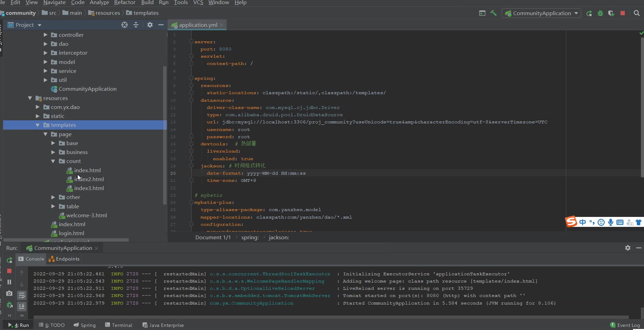The image size is (644, 330).
Task: Toggle soft-wrap in the console
Action: [22, 295]
